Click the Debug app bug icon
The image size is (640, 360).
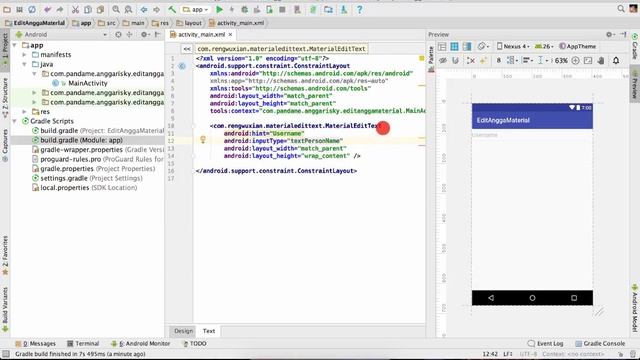(244, 9)
